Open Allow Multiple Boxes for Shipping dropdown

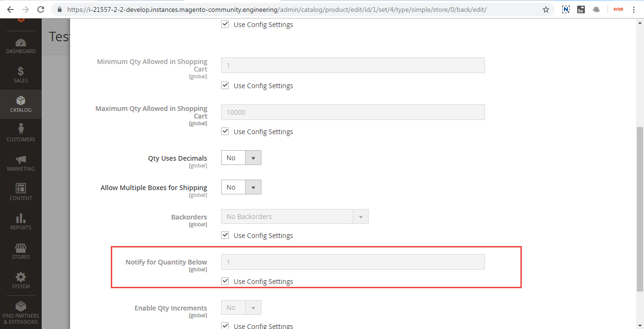pos(241,187)
